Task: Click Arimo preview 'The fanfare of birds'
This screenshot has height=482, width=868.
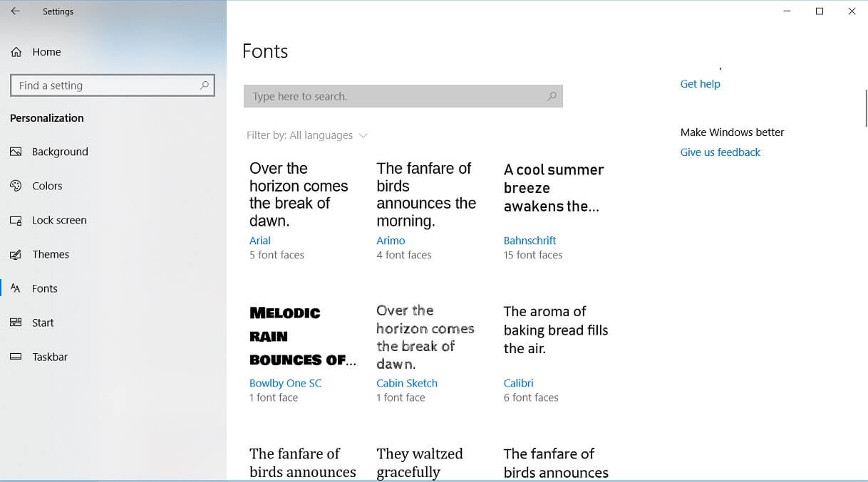Action: 426,194
